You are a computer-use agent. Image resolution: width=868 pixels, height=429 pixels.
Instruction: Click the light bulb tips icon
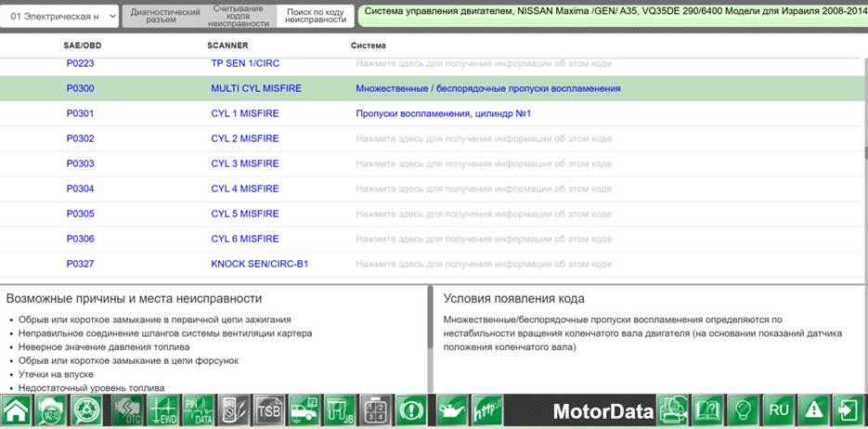coord(743,410)
